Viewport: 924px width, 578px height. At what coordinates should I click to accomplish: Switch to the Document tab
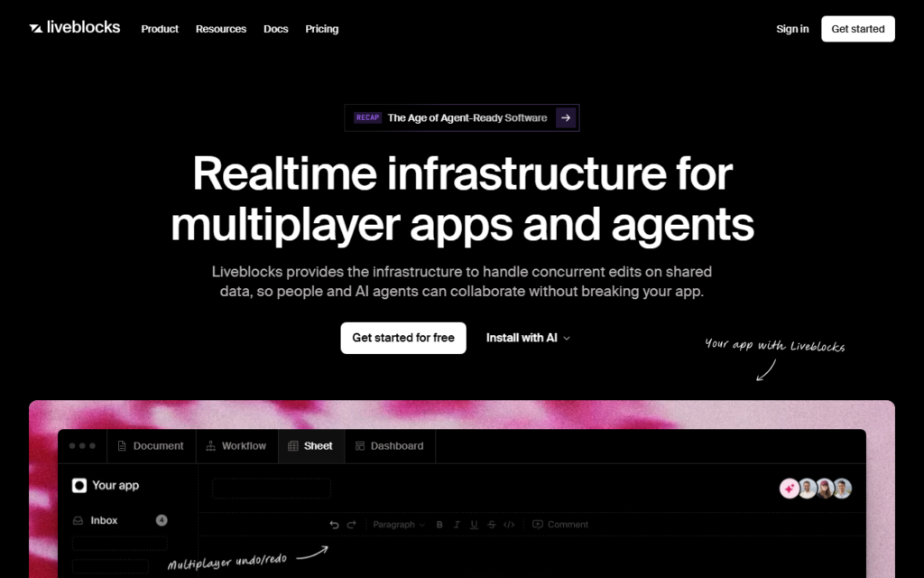pos(152,446)
